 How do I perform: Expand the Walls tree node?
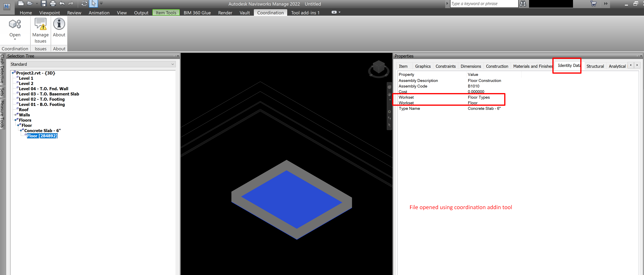[x=15, y=115]
